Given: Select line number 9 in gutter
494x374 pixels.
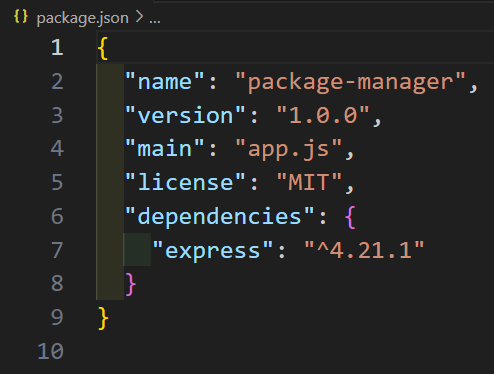Looking at the screenshot, I should pos(57,317).
